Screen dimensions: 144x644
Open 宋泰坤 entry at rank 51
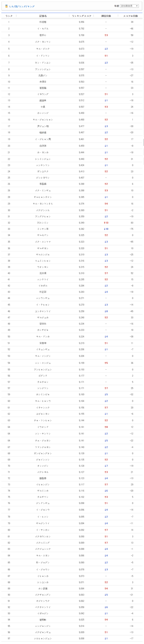43,343
